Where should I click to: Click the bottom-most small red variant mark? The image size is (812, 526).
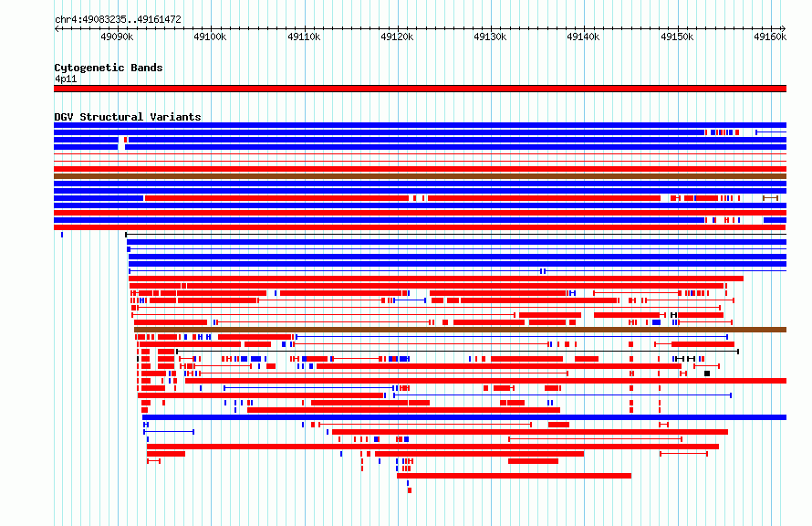410,490
